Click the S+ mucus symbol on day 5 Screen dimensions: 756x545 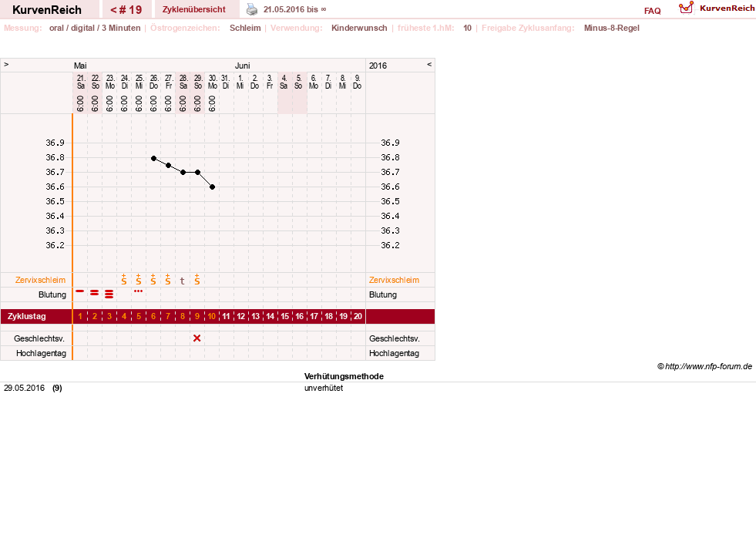pyautogui.click(x=139, y=279)
